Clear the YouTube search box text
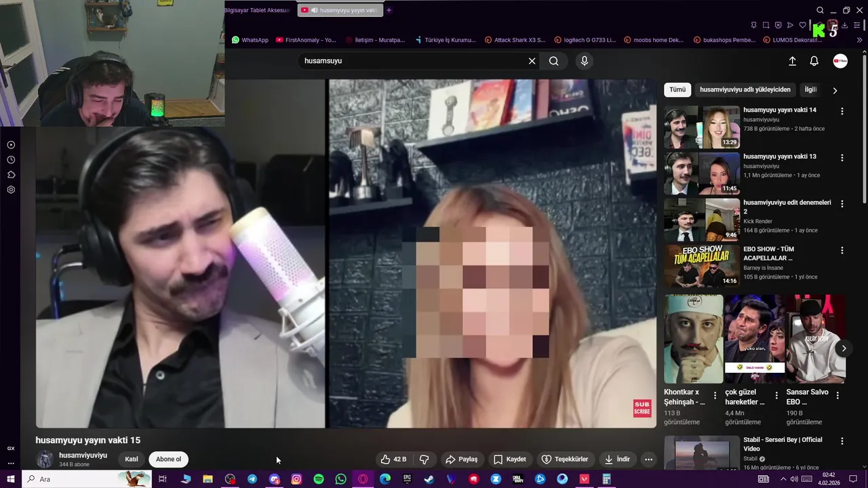 click(532, 61)
